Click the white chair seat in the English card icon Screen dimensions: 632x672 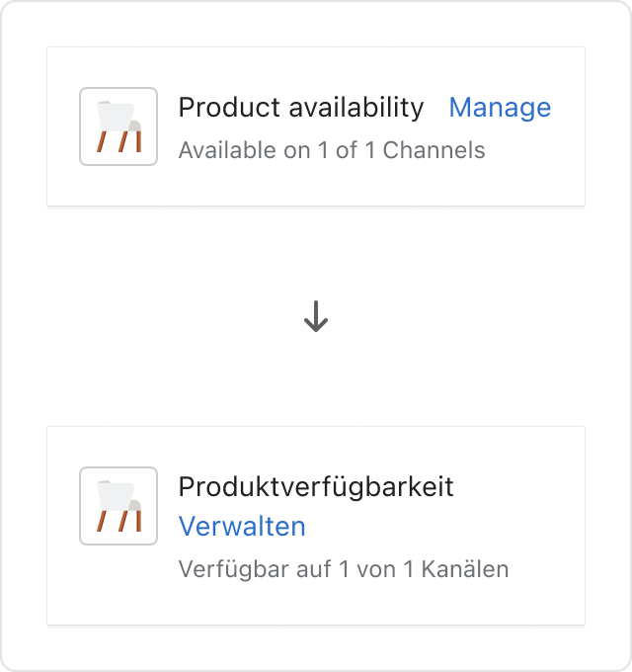pos(116,117)
